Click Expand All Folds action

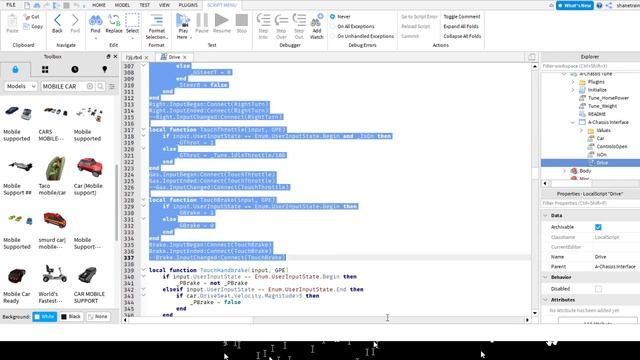point(461,26)
